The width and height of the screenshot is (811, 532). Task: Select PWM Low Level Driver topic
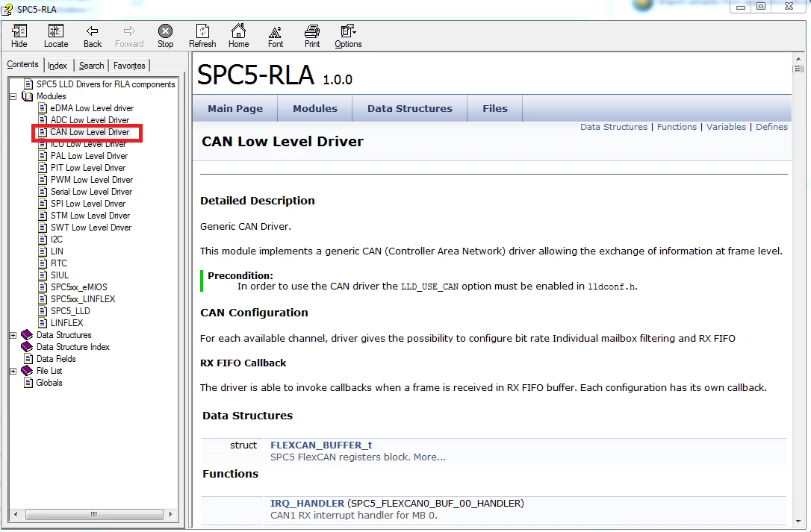92,179
